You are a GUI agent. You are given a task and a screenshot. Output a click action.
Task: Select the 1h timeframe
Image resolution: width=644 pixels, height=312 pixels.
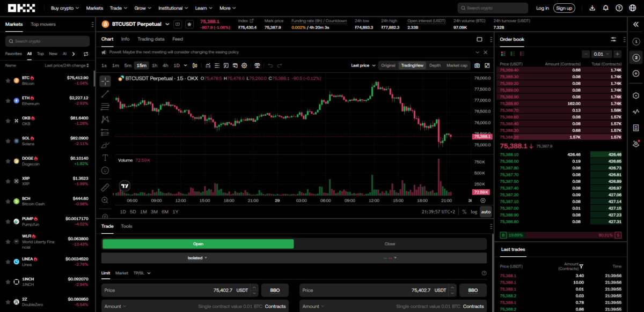[x=155, y=65]
